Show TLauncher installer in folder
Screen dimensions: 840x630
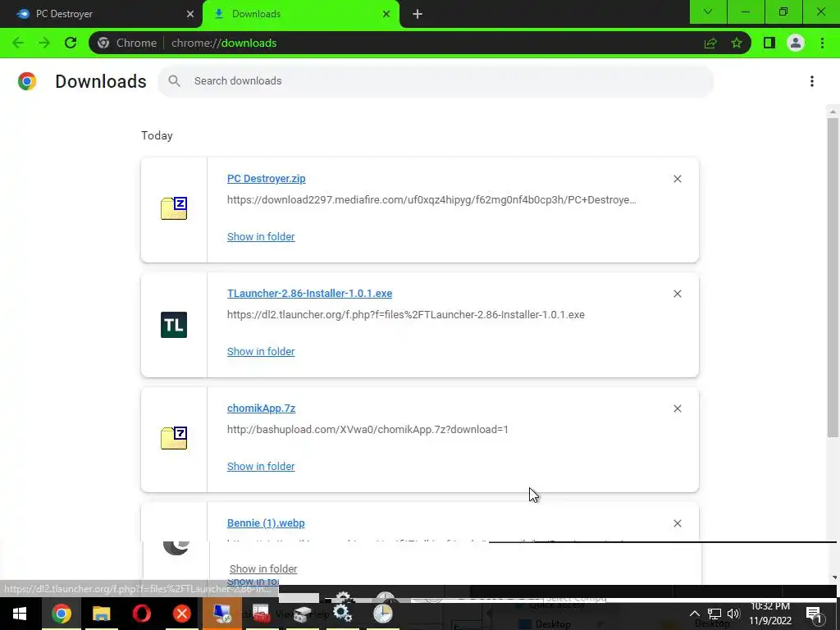tap(261, 351)
